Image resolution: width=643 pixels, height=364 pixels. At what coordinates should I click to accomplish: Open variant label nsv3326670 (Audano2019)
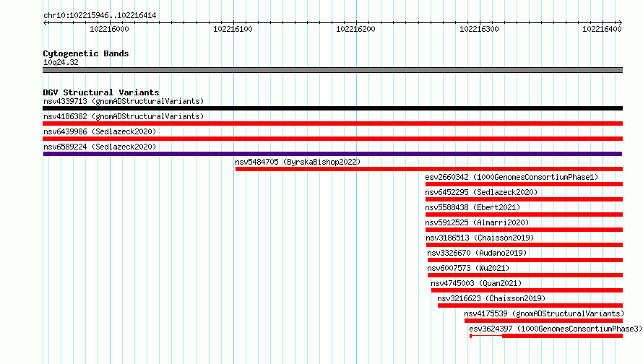[477, 253]
